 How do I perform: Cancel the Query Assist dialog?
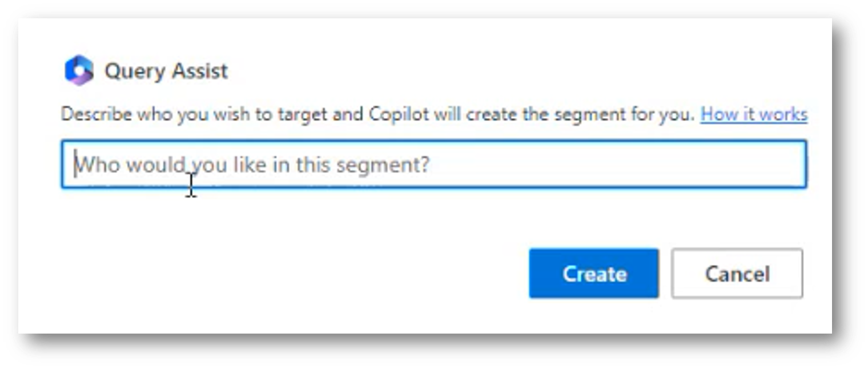(x=737, y=274)
